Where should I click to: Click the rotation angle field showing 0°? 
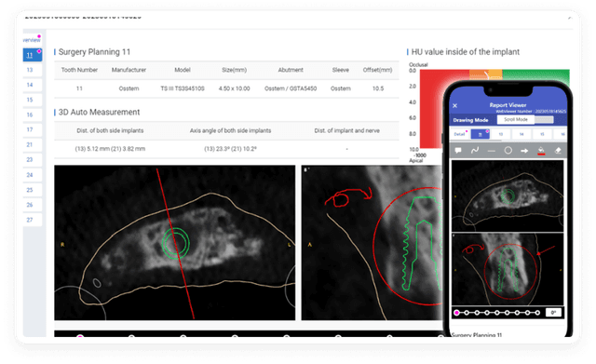tap(553, 312)
